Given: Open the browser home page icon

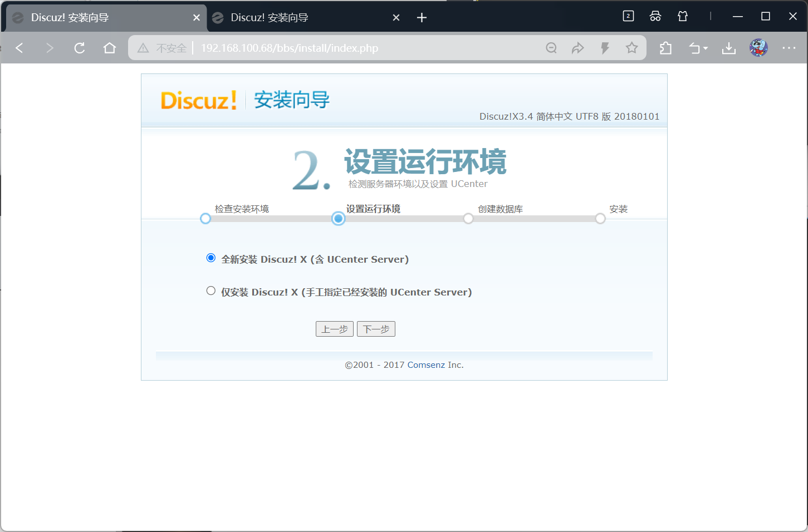Looking at the screenshot, I should (110, 48).
